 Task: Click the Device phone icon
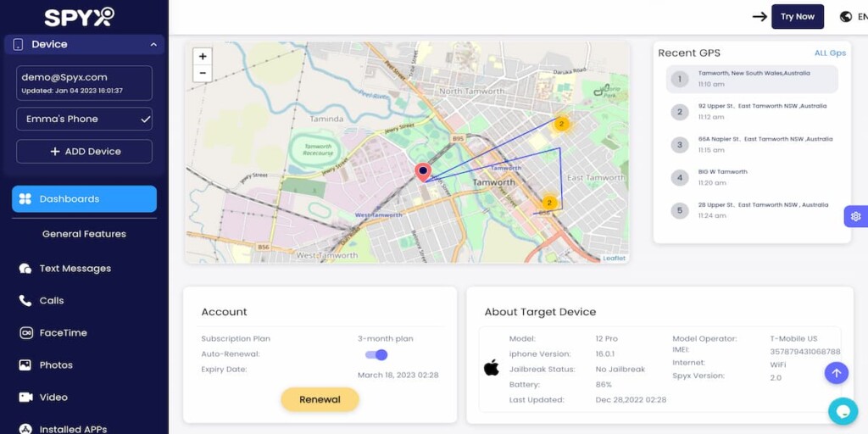click(x=19, y=45)
